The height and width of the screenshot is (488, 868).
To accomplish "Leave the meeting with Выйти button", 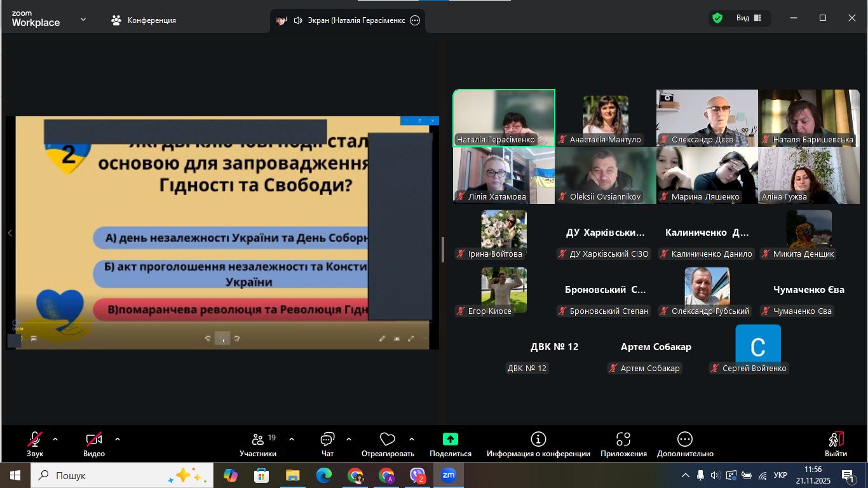I will (836, 444).
